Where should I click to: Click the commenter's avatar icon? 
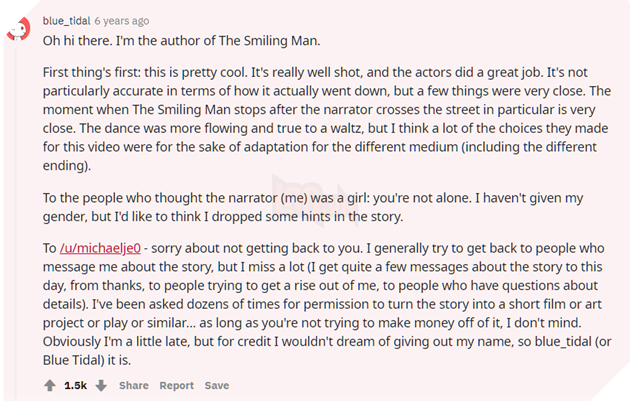(17, 29)
